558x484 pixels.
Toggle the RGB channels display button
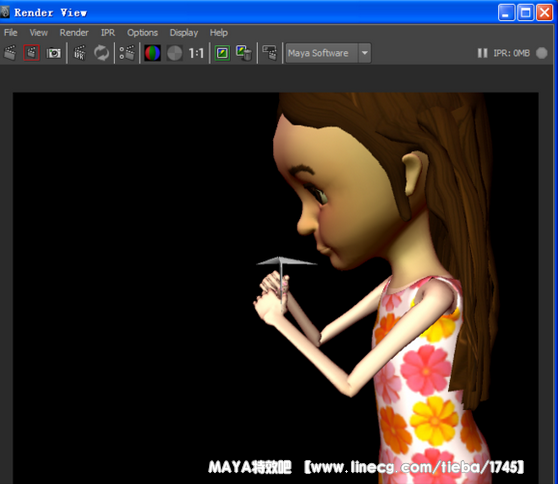click(x=153, y=53)
